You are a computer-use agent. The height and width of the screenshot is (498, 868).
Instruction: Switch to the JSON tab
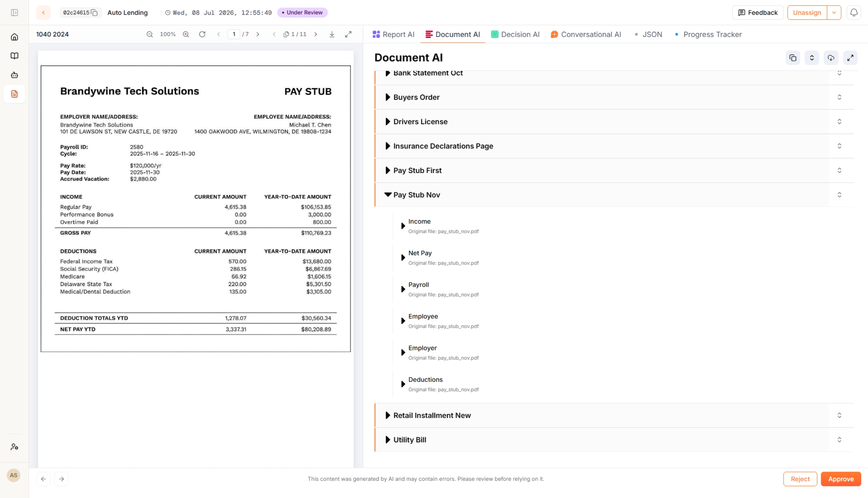tap(648, 34)
